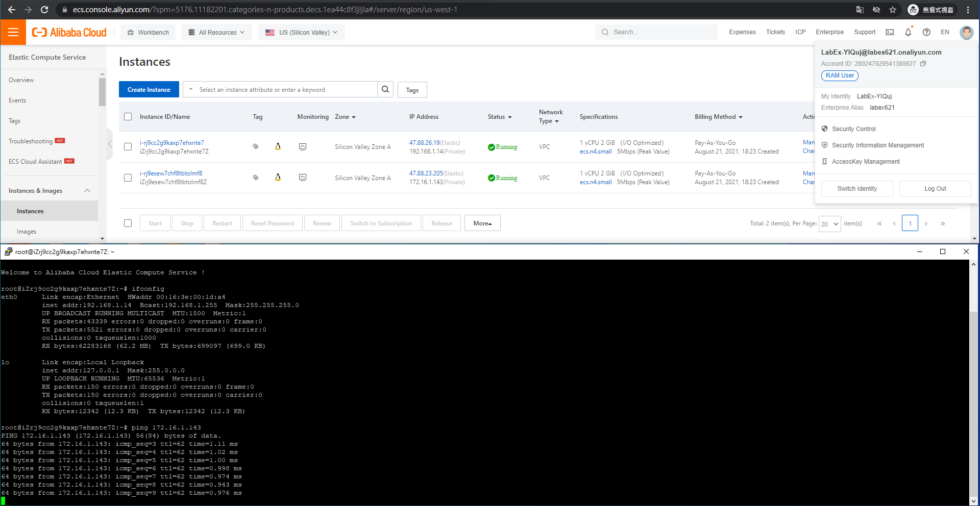Toggle the select-all checkbox in table header
This screenshot has height=506, width=980.
pyautogui.click(x=128, y=117)
